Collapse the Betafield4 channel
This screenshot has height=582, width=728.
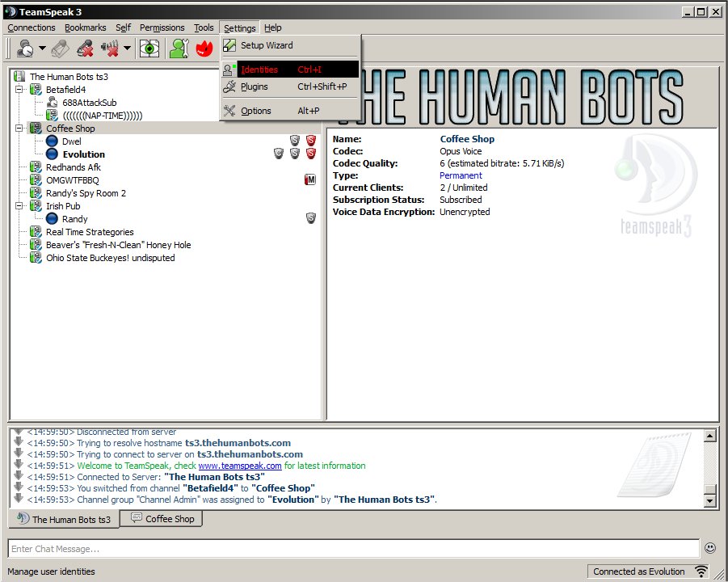(x=19, y=90)
